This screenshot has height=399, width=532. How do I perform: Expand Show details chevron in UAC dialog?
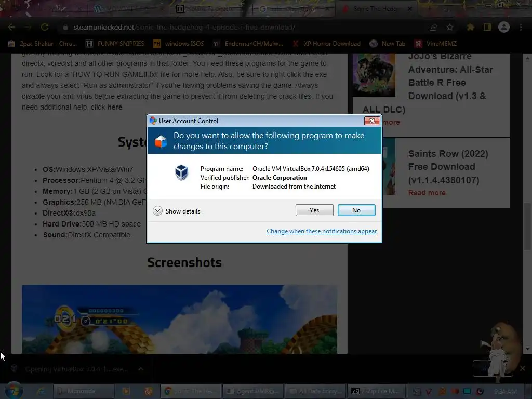[x=157, y=211]
